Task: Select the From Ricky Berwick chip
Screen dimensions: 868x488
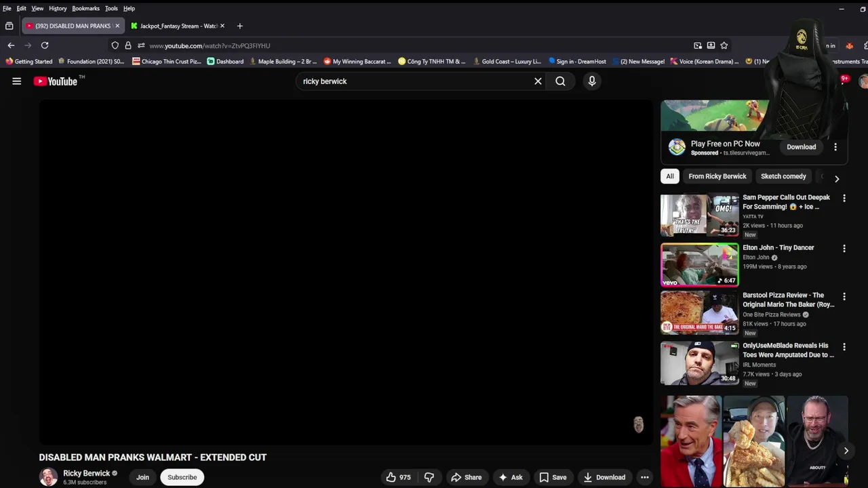Action: pyautogui.click(x=717, y=176)
